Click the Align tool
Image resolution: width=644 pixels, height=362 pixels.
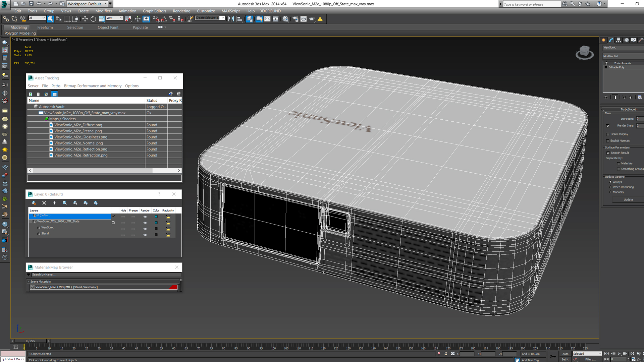(x=239, y=19)
